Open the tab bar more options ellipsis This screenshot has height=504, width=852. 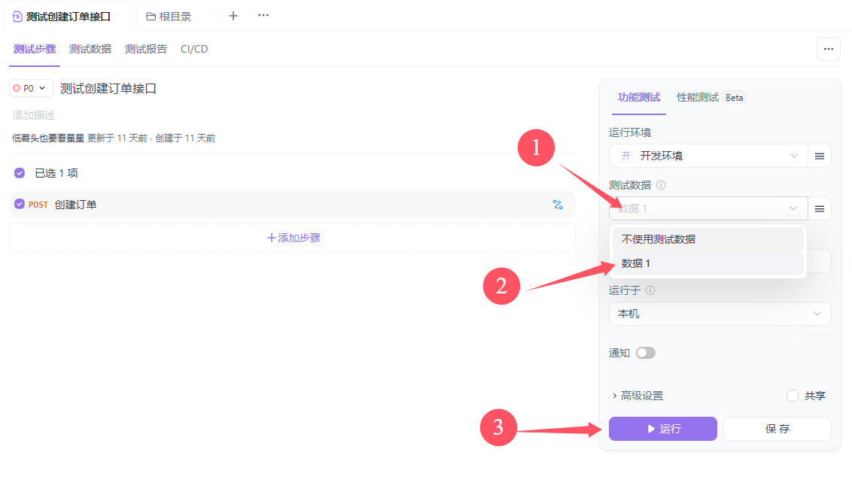(x=263, y=16)
